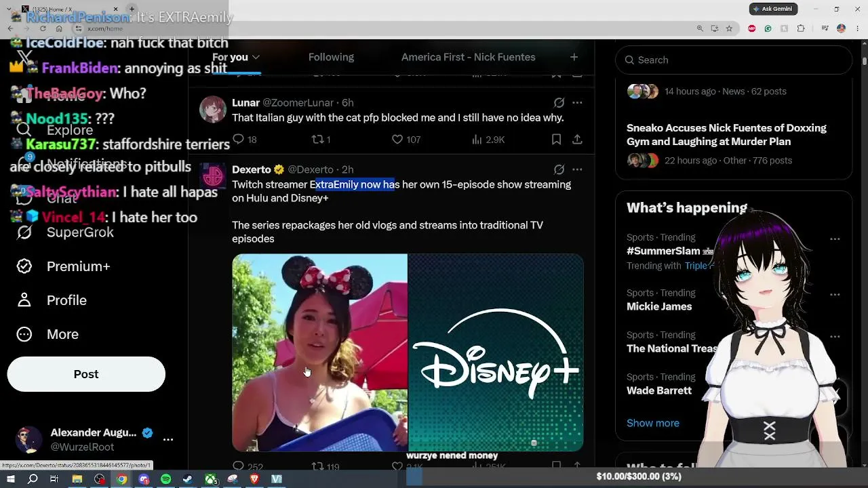Open the More sidebar menu icon
The image size is (868, 488).
pos(24,334)
